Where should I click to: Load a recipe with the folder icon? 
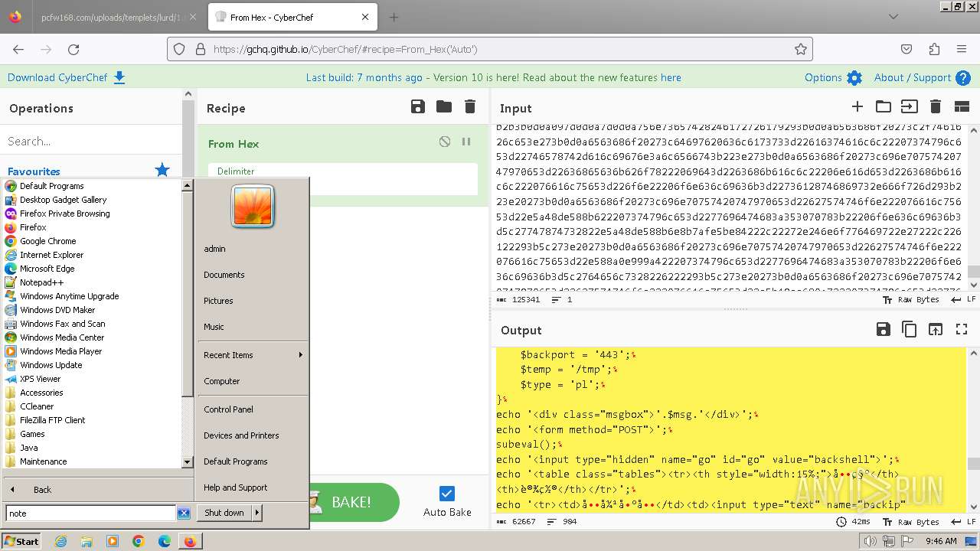coord(444,107)
